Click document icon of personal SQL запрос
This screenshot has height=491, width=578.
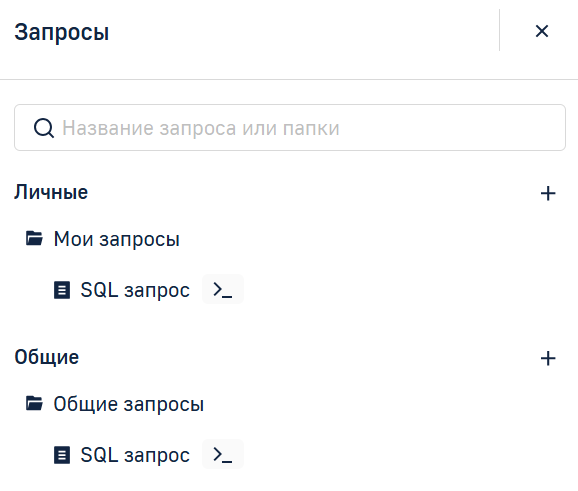point(62,290)
